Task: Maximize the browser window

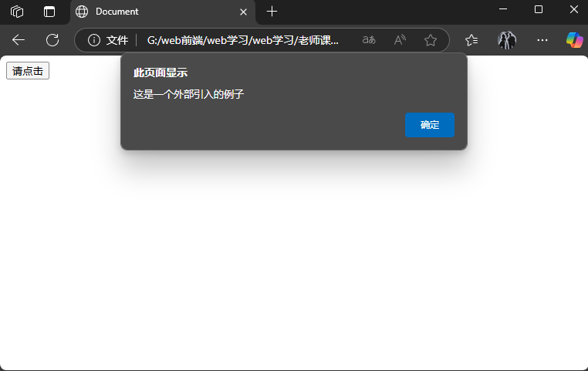Action: click(x=539, y=10)
